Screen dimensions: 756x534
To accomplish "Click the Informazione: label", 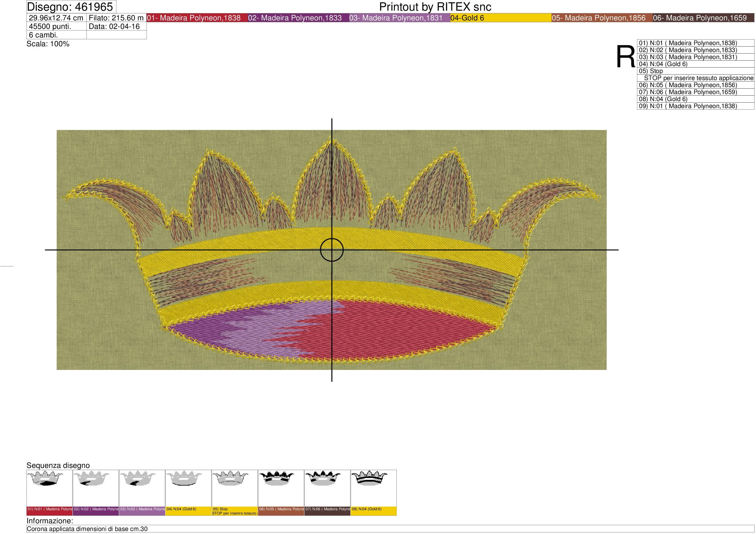I will click(x=50, y=521).
